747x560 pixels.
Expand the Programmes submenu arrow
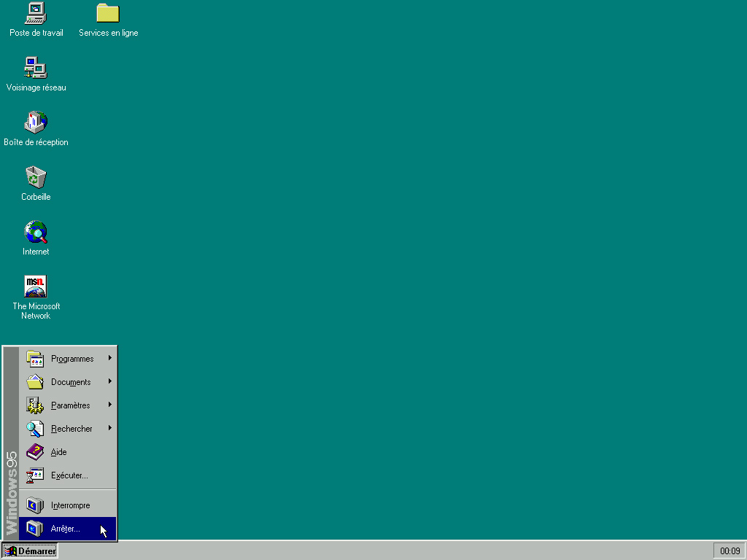point(109,357)
